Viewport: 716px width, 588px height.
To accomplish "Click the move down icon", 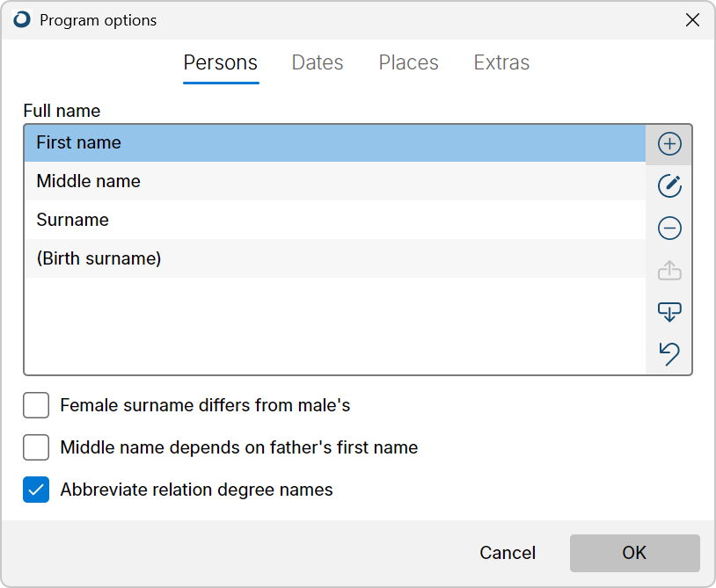I will coord(669,312).
